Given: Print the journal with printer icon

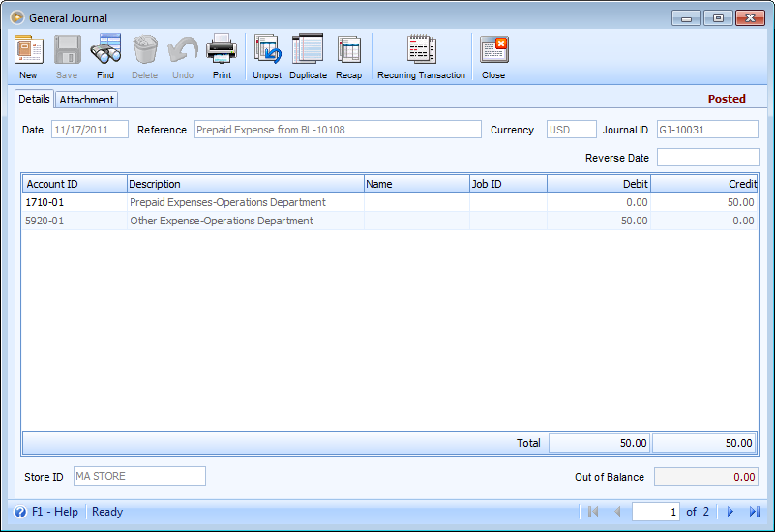Looking at the screenshot, I should pyautogui.click(x=222, y=50).
